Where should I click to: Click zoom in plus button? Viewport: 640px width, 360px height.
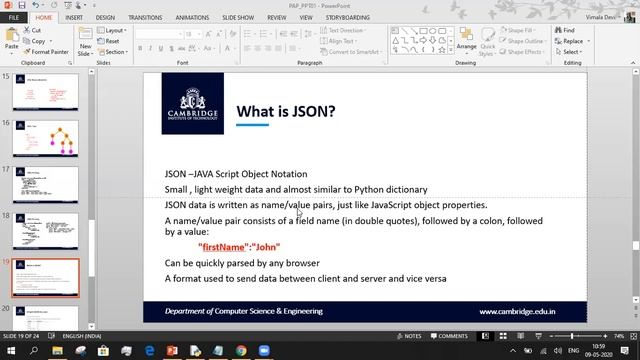[605, 336]
